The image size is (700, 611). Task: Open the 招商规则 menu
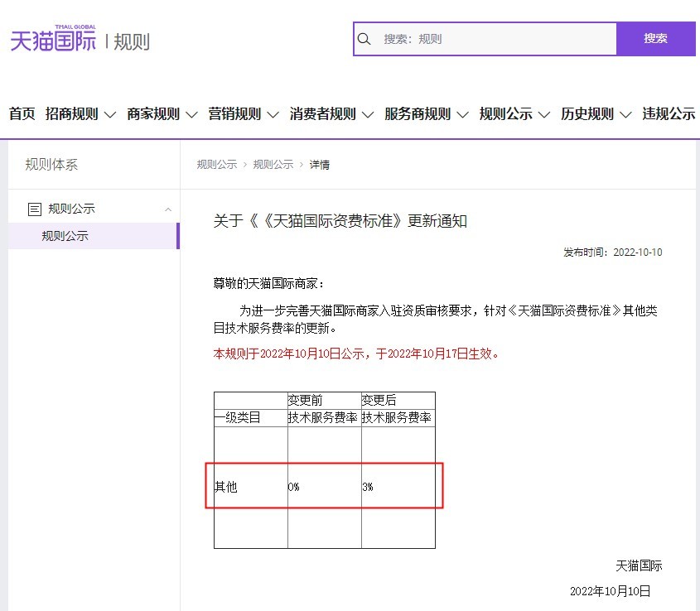(71, 113)
